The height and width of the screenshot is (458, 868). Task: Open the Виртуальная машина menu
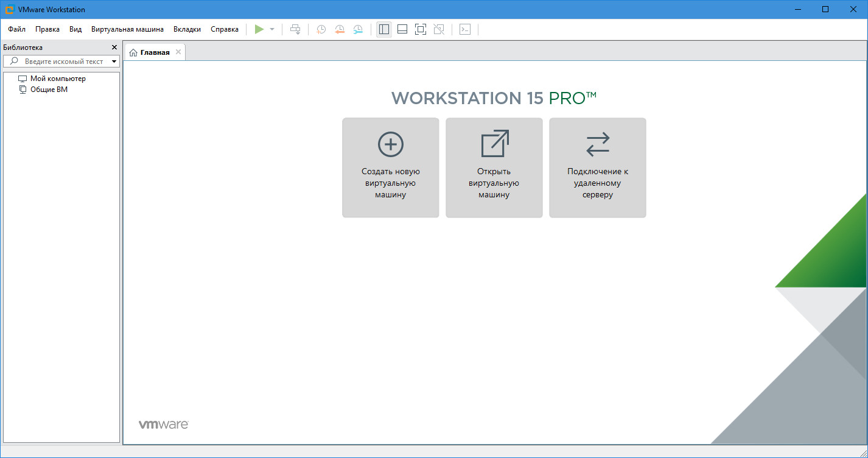127,29
